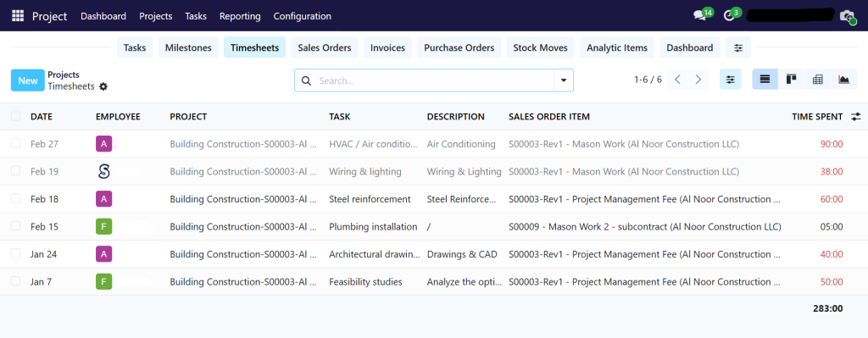The width and height of the screenshot is (868, 338).
Task: Open the gear icon beside Timesheets breadcrumb
Action: (x=103, y=86)
